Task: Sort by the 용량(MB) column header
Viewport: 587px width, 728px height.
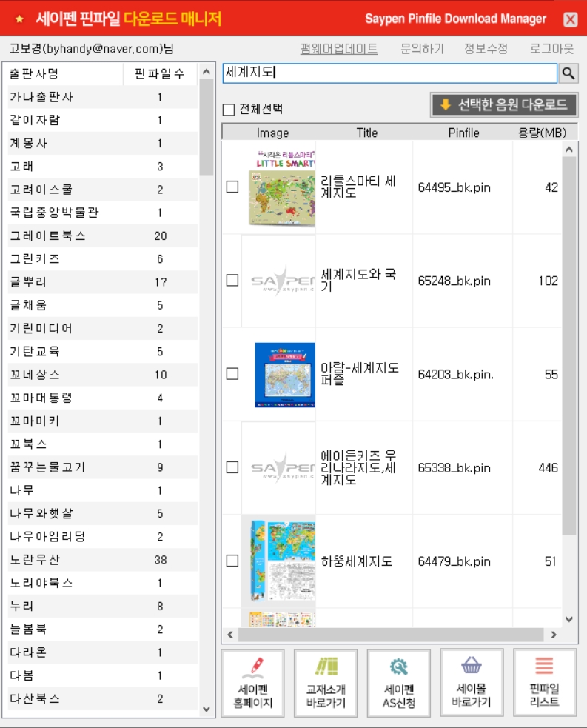Action: tap(542, 133)
